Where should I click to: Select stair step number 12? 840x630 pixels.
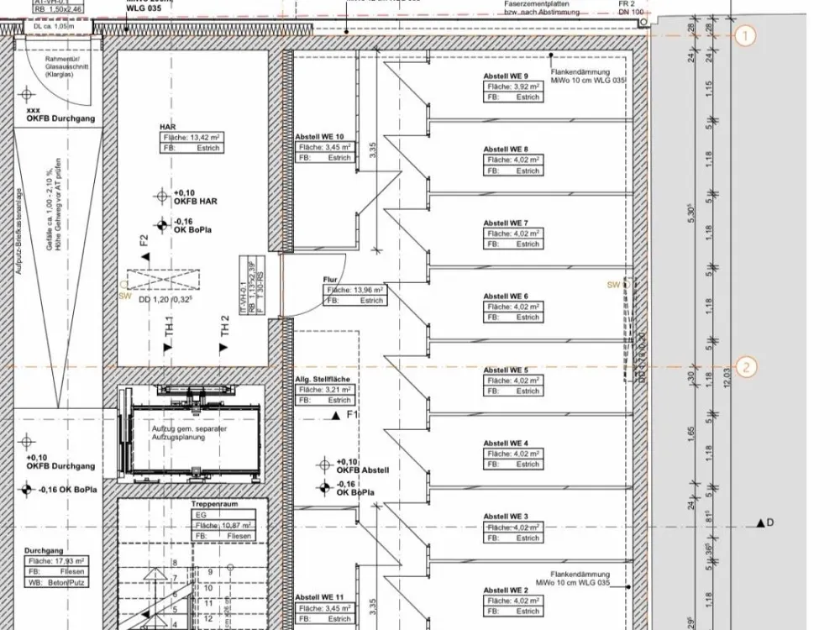[x=209, y=618]
